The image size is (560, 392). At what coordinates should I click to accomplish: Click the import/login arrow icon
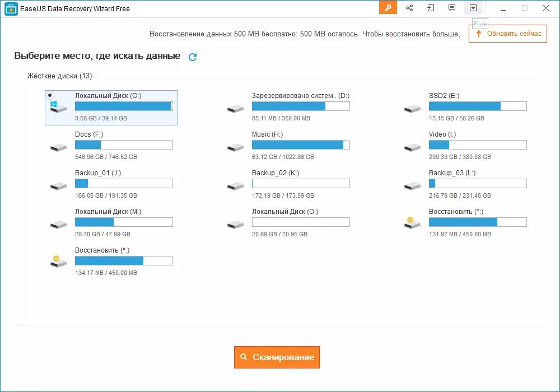coord(431,8)
